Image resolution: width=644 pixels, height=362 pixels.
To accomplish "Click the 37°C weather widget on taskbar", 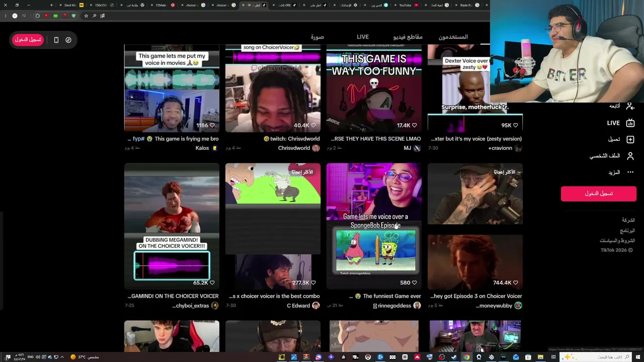I will [x=85, y=357].
